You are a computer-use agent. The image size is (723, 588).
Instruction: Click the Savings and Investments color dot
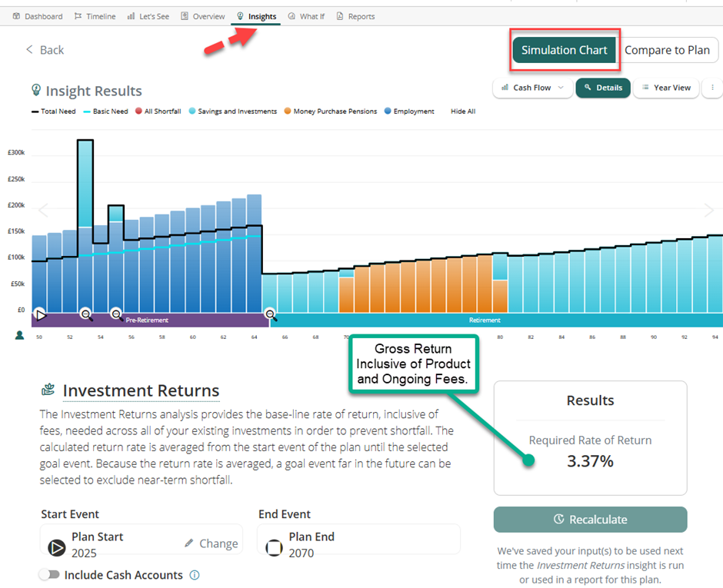tap(192, 111)
